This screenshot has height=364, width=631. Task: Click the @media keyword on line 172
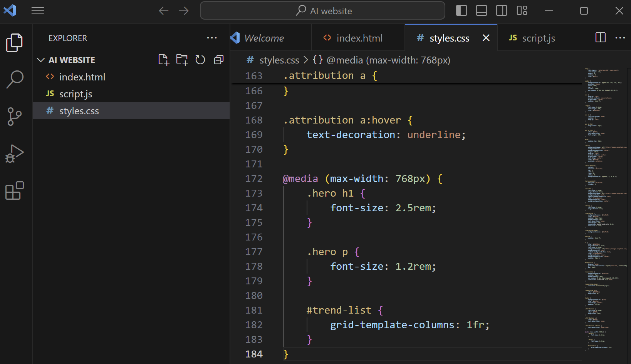300,179
